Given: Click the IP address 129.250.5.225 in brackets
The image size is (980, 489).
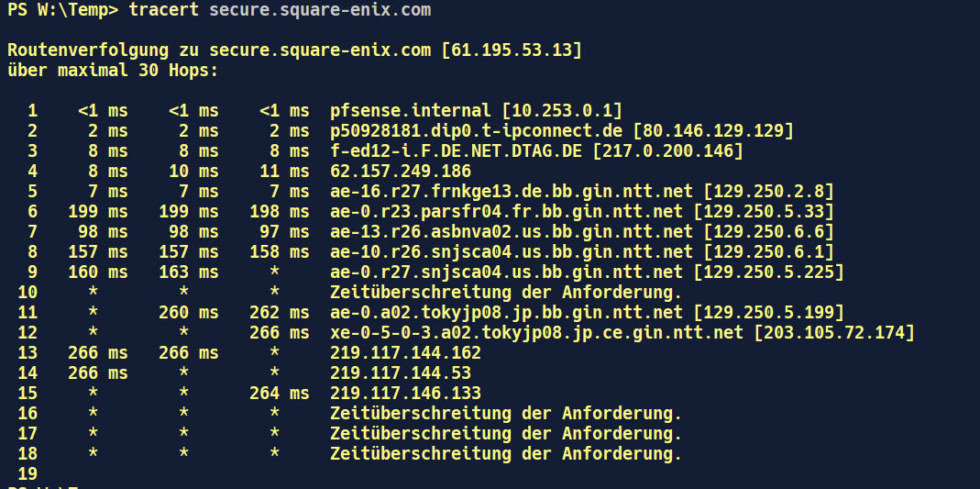Looking at the screenshot, I should click(x=769, y=272).
